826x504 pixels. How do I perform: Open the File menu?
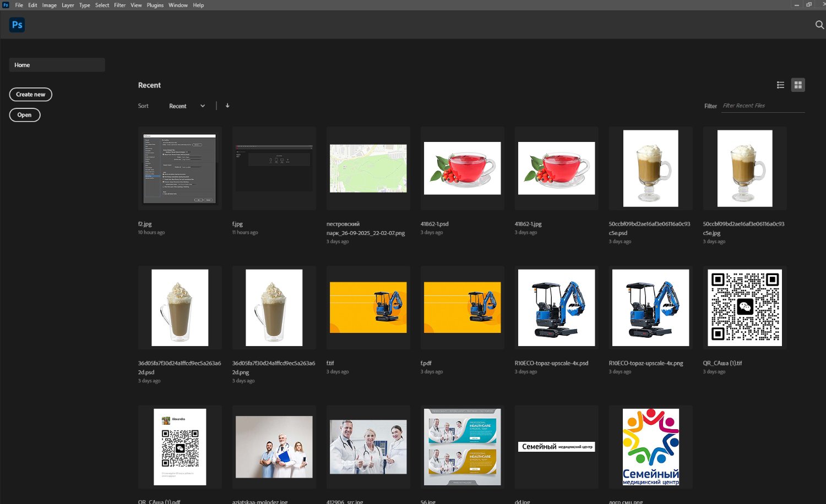click(19, 5)
